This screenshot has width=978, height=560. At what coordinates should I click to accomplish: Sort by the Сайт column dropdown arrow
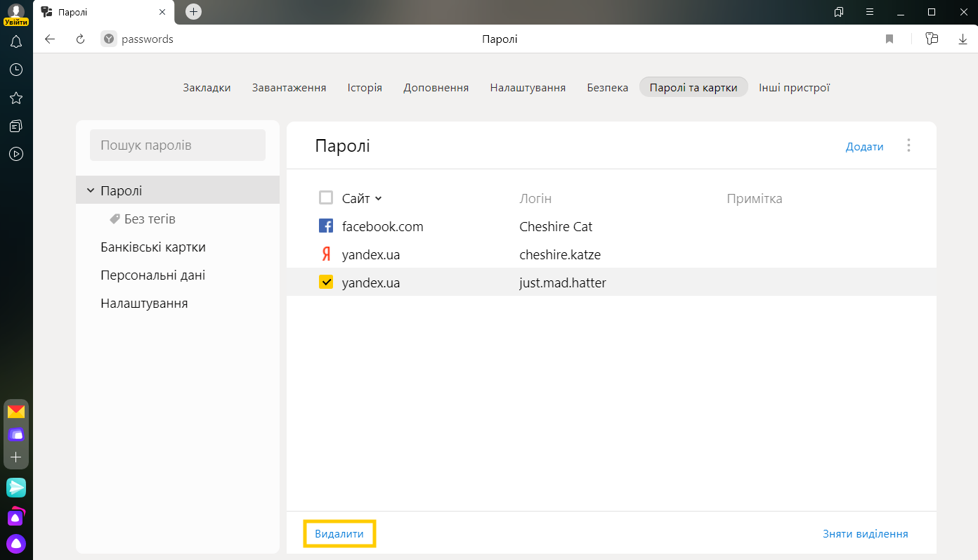click(x=379, y=199)
